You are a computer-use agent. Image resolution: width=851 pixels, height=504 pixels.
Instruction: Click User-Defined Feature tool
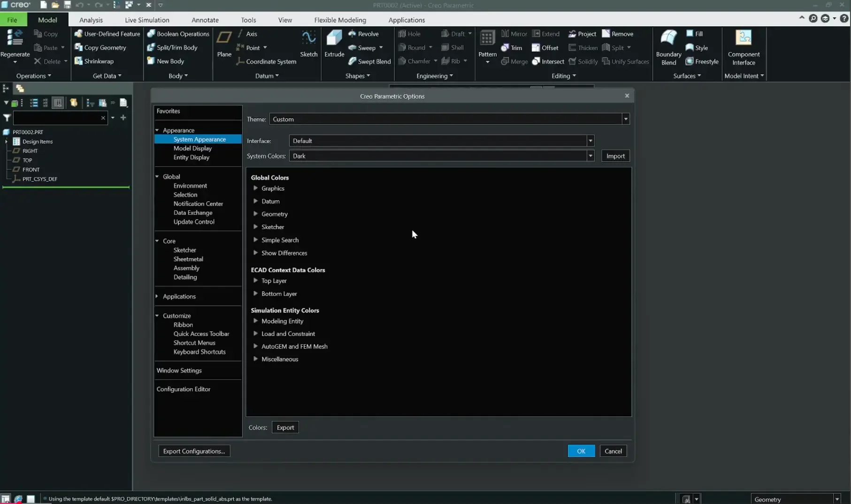click(x=107, y=34)
